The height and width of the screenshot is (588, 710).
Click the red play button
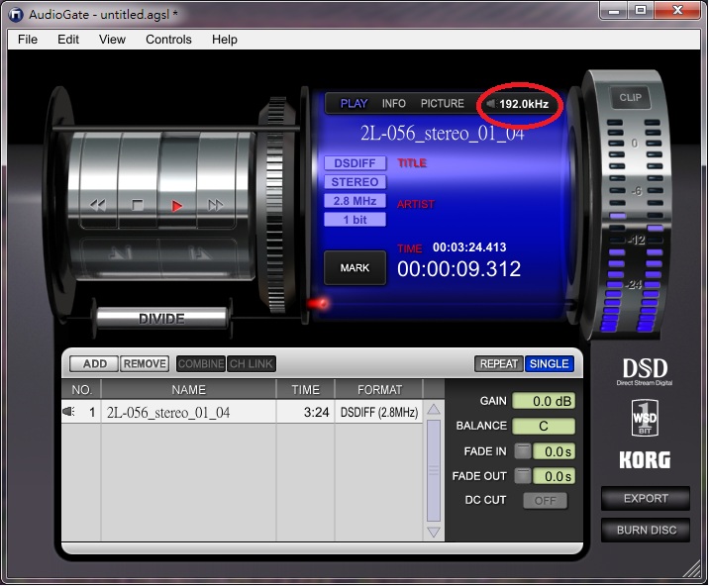pyautogui.click(x=176, y=207)
